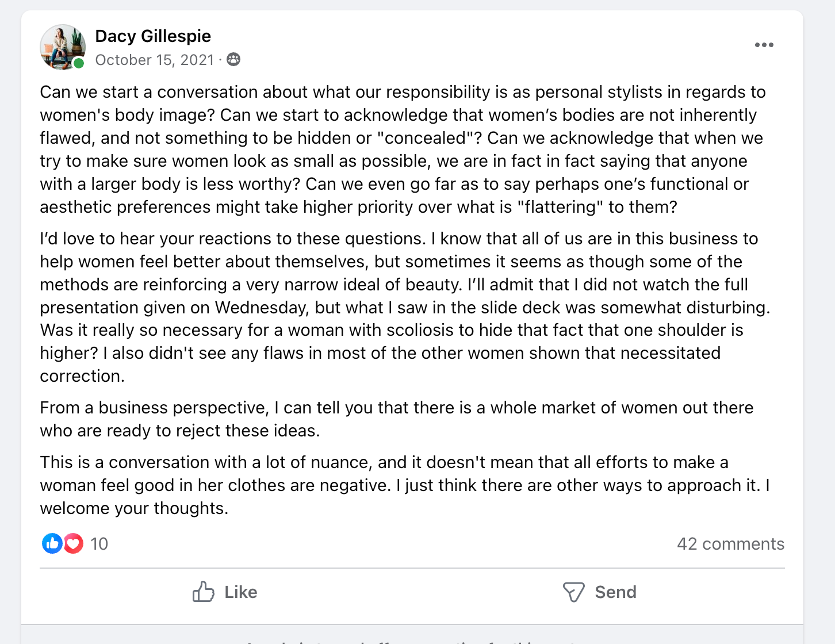
Task: Click the paragraph starting "Can we start a conversation"
Action: (x=403, y=149)
